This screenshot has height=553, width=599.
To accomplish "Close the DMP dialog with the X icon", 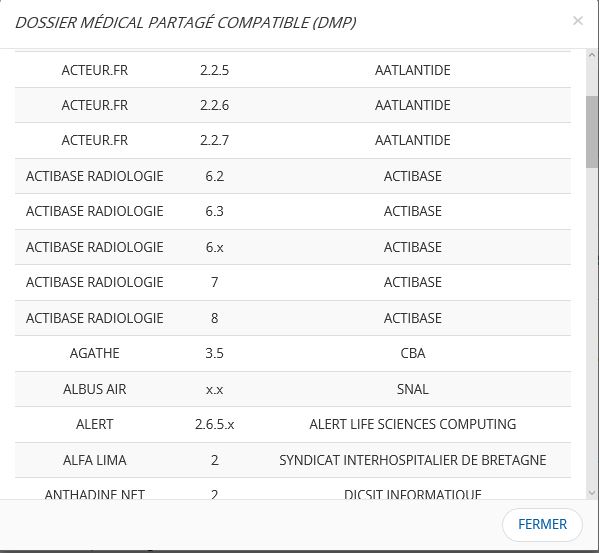I will (578, 21).
